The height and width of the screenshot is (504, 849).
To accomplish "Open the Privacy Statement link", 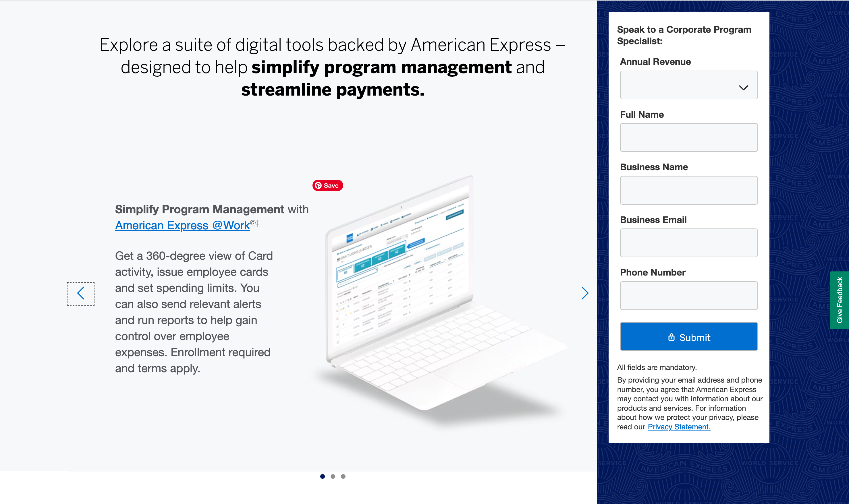I will 679,427.
